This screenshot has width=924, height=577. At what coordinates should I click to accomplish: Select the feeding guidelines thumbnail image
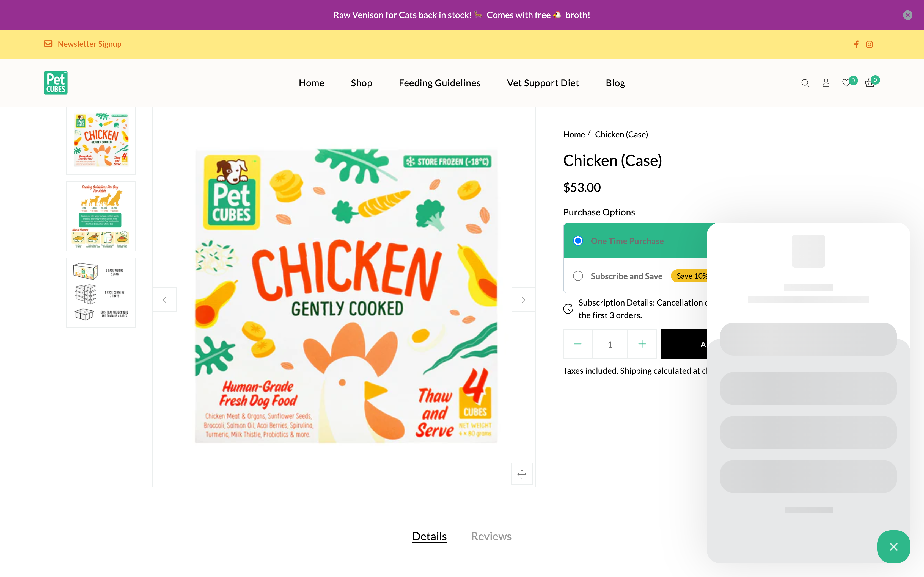[x=101, y=216]
